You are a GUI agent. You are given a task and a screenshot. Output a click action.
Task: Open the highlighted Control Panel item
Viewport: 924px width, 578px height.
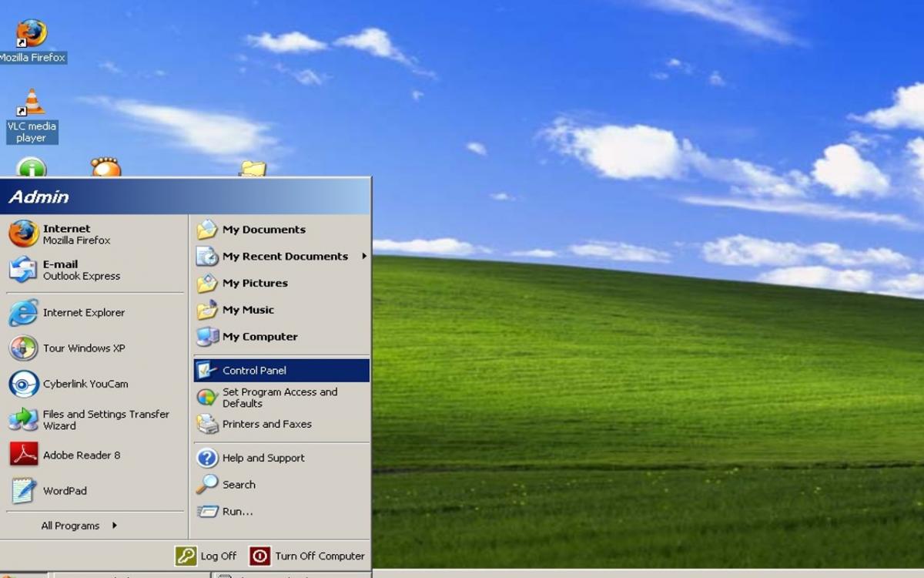[x=282, y=371]
